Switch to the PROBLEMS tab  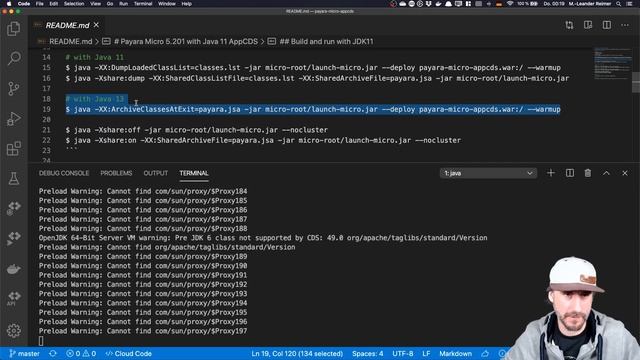pyautogui.click(x=116, y=173)
